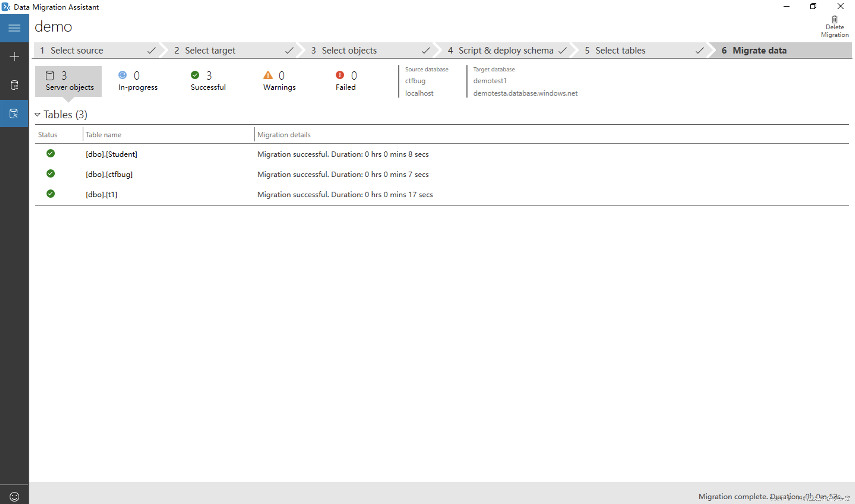The width and height of the screenshot is (855, 504).
Task: Filter by Warnings
Action: click(x=279, y=81)
